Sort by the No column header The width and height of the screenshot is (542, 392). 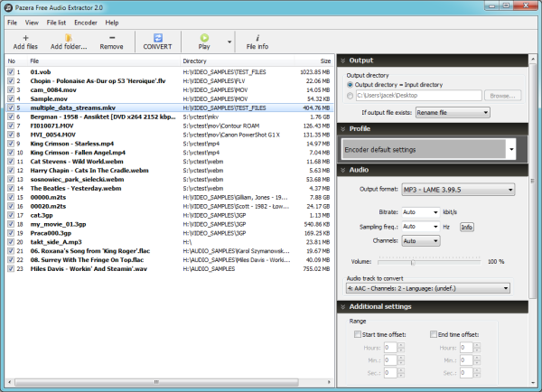coord(16,61)
